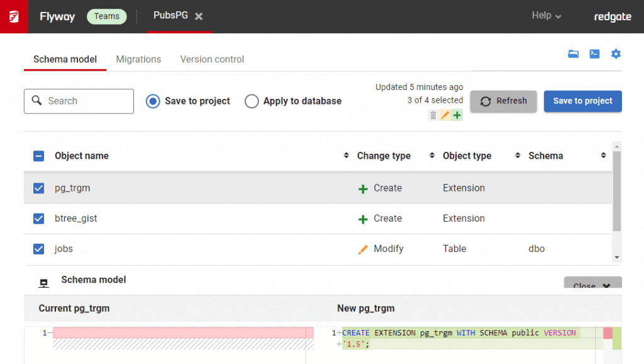The width and height of the screenshot is (644, 364).
Task: Uncheck the btree_gist row checkbox
Action: (40, 218)
